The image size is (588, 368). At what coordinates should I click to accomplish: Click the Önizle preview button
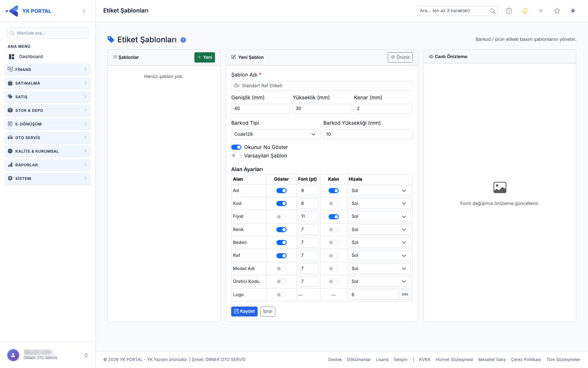tap(400, 57)
